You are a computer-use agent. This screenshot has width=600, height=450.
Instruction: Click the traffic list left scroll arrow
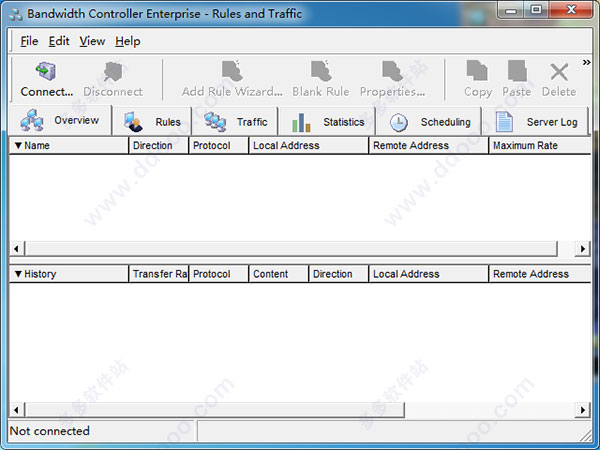click(x=16, y=410)
